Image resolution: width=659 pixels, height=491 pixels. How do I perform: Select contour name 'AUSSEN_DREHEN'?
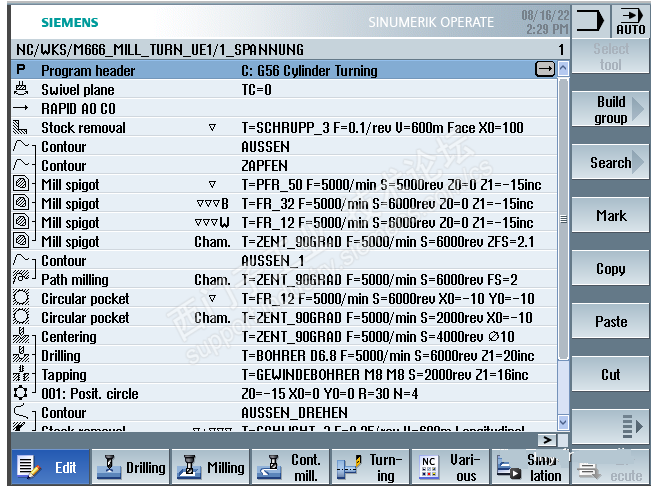coord(294,413)
